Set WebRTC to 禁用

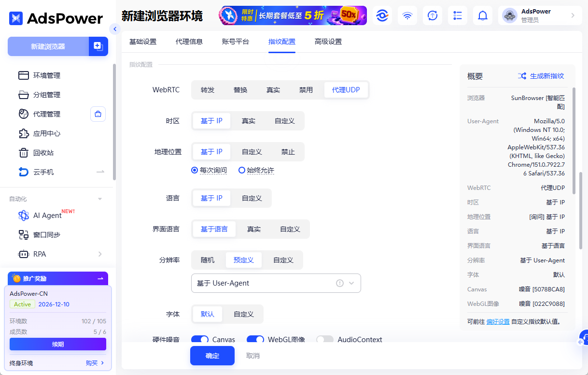click(306, 90)
